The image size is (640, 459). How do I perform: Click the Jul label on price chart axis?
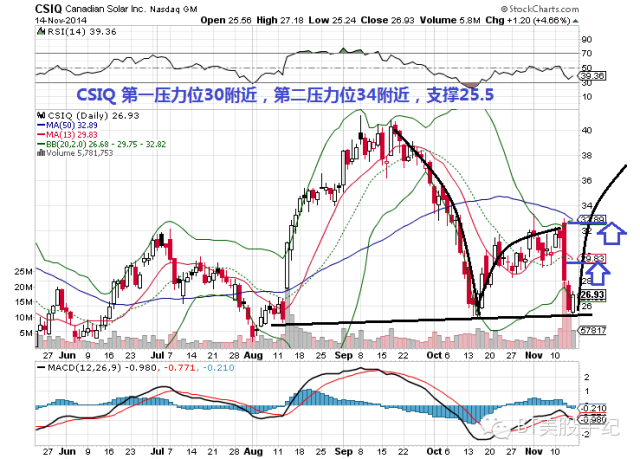tap(157, 356)
